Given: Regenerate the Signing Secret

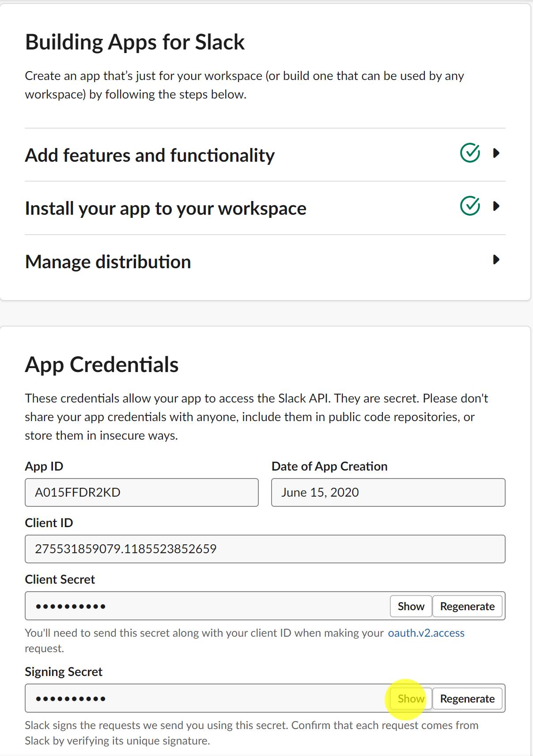Looking at the screenshot, I should click(x=467, y=699).
